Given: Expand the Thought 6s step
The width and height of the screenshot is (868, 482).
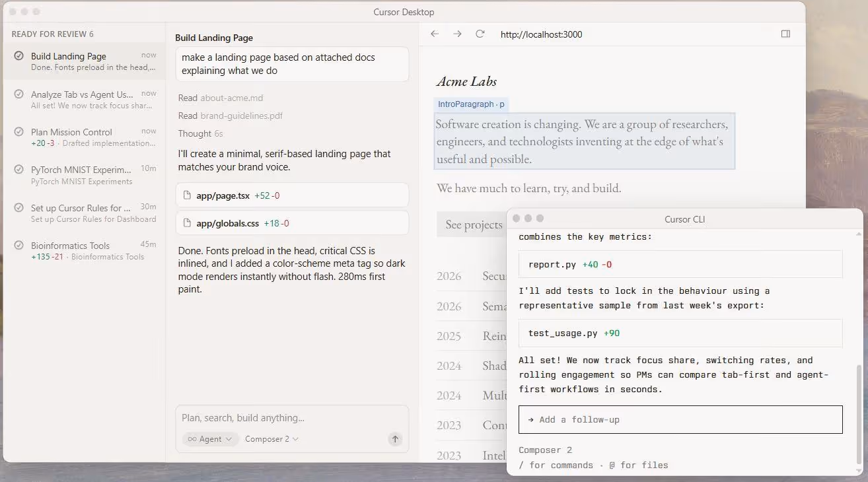Looking at the screenshot, I should pyautogui.click(x=201, y=133).
